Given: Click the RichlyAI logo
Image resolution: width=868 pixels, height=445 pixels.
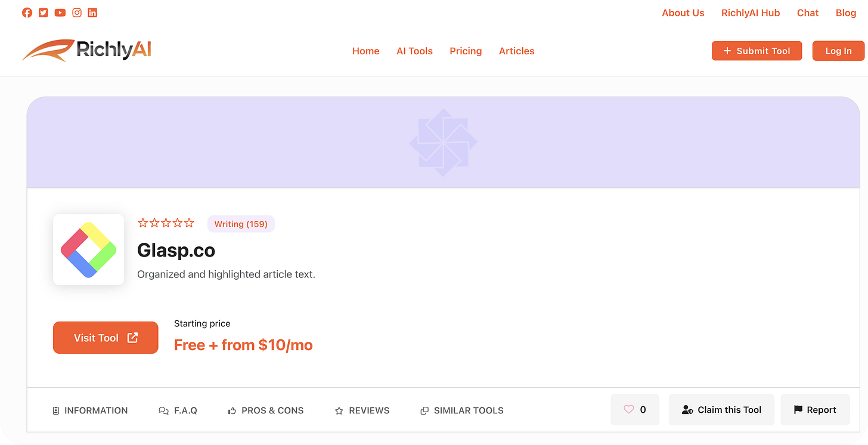Looking at the screenshot, I should [87, 50].
